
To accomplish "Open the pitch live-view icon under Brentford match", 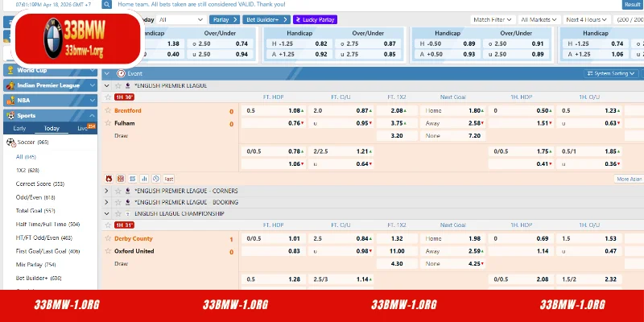I will 132,179.
